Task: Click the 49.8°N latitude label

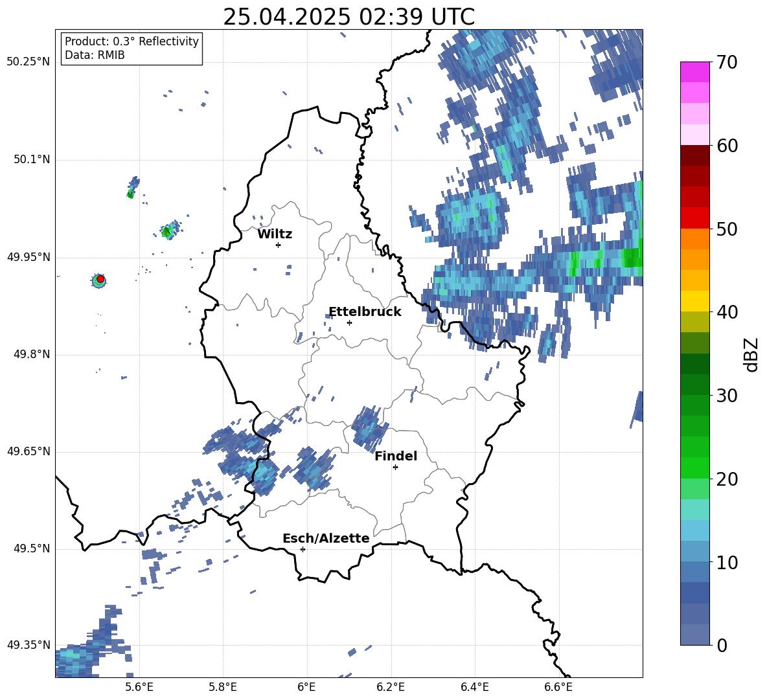Action: point(32,354)
